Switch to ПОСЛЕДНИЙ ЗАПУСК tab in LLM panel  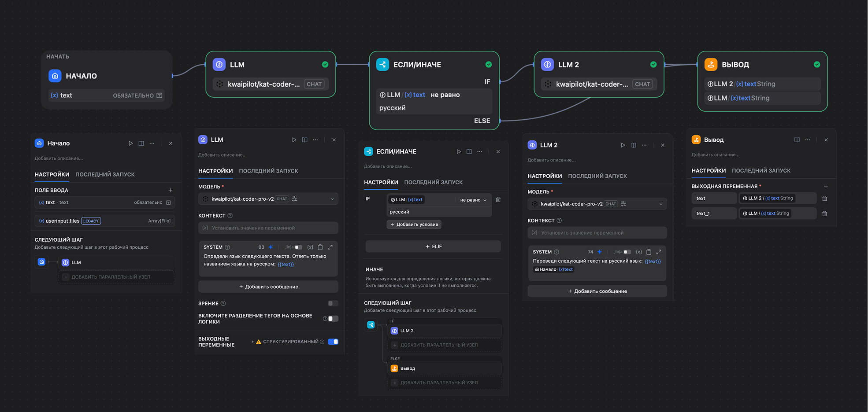tap(269, 171)
